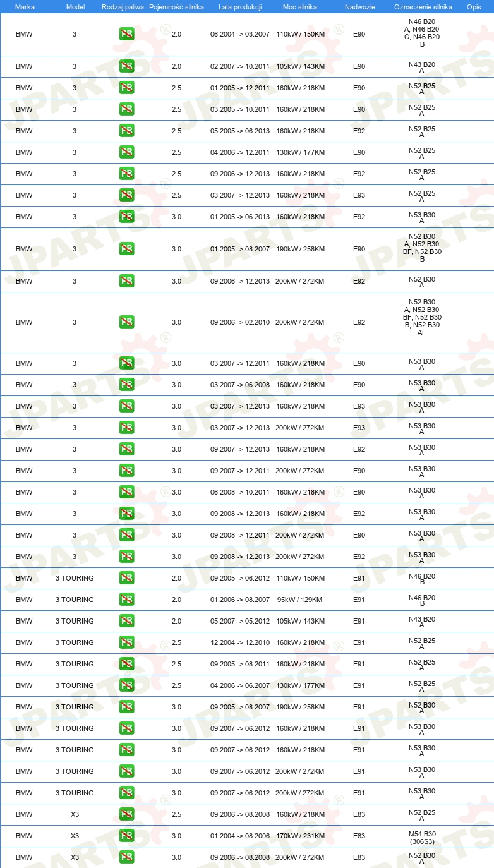The height and width of the screenshot is (868, 494).
Task: Click power 130kW / 177KM in 3 Touring row
Action: tap(300, 685)
